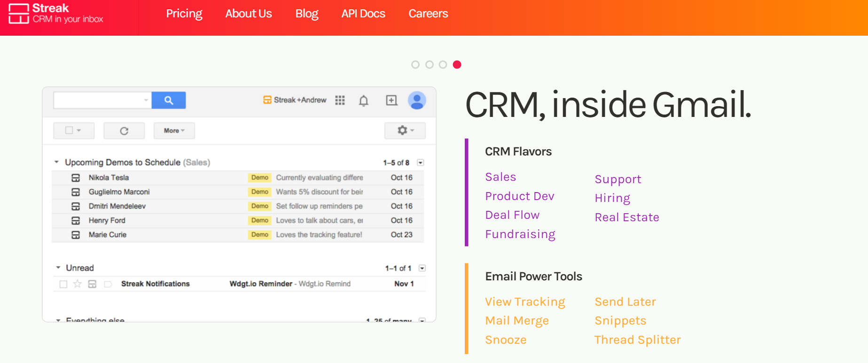Click the refresh button in mail toolbar
The width and height of the screenshot is (868, 363).
124,131
